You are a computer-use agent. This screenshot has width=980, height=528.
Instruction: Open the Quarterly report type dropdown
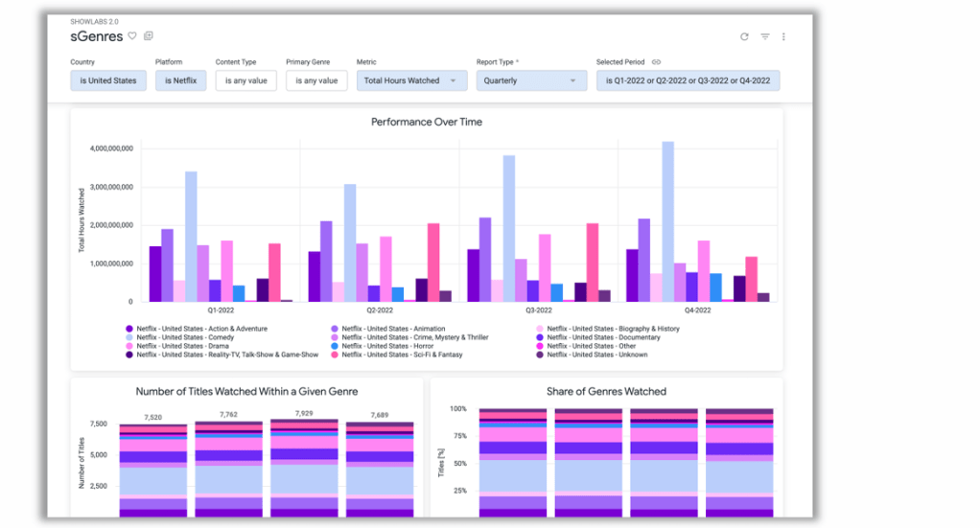click(x=531, y=80)
